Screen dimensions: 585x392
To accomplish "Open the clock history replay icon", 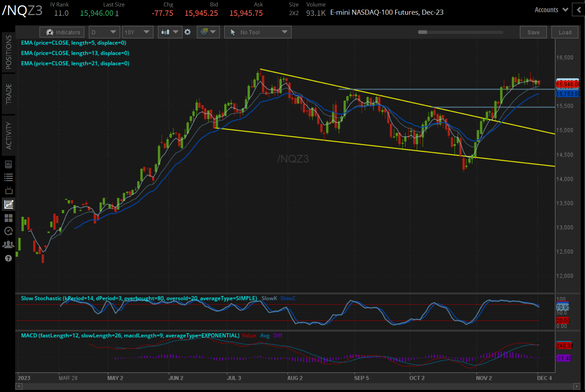I will [x=8, y=231].
